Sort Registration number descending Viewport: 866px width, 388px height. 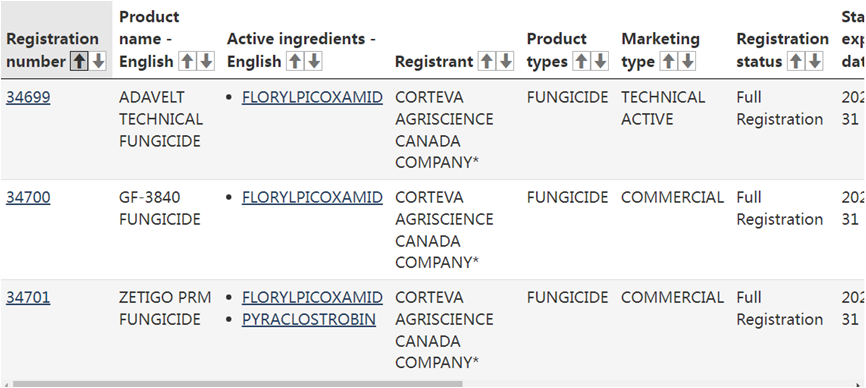98,61
